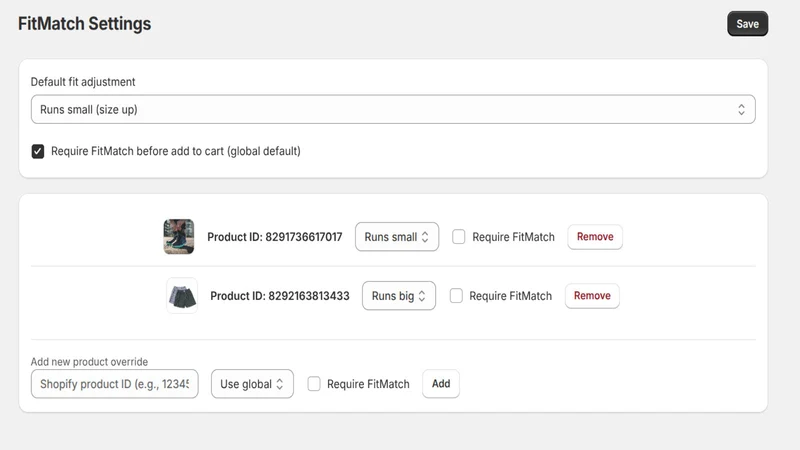This screenshot has height=450, width=800.
Task: Click the Save button
Action: (x=747, y=24)
